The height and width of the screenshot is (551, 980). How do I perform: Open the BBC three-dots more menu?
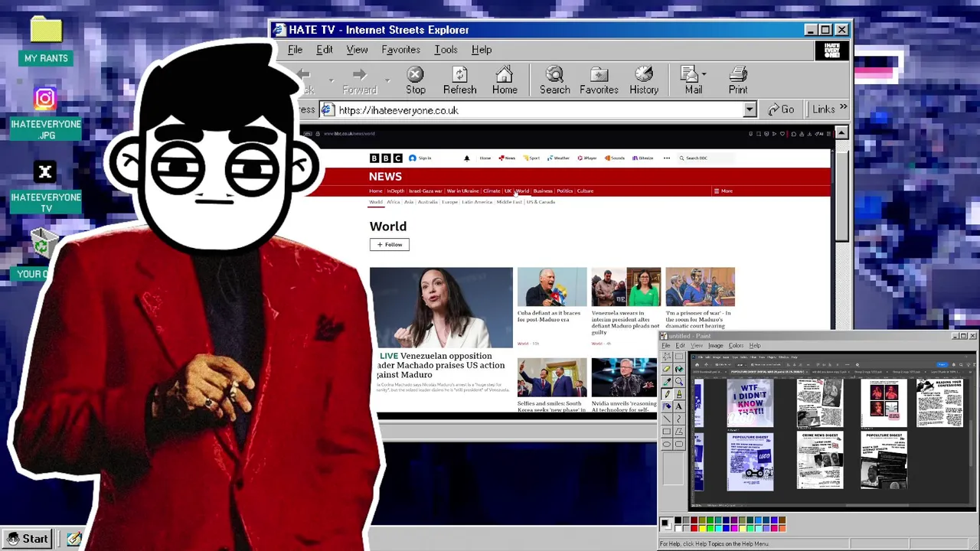pyautogui.click(x=667, y=158)
